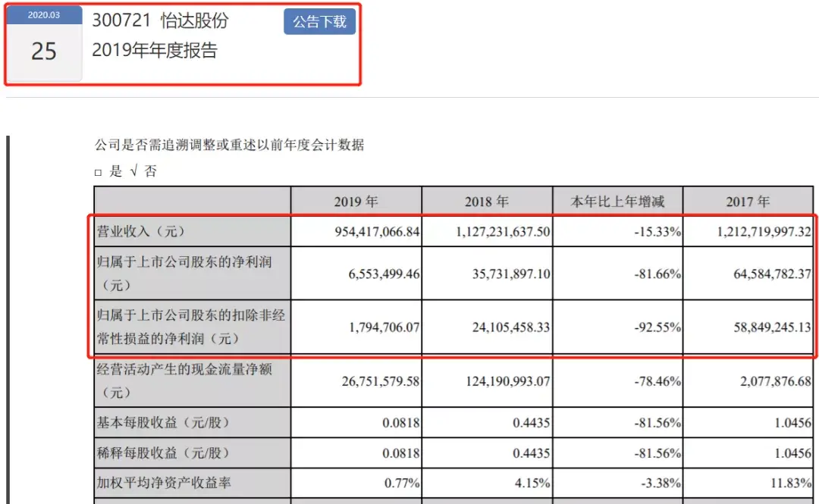Select the value 124,190,993.07
Viewport: 819px width, 504px height.
point(507,381)
